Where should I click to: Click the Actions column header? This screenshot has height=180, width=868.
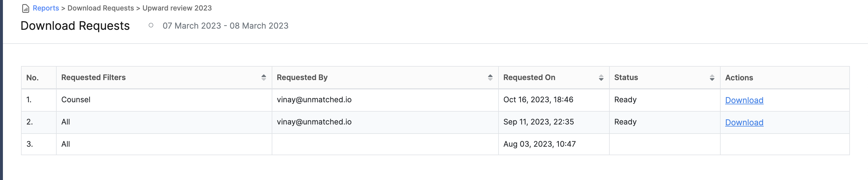(739, 77)
